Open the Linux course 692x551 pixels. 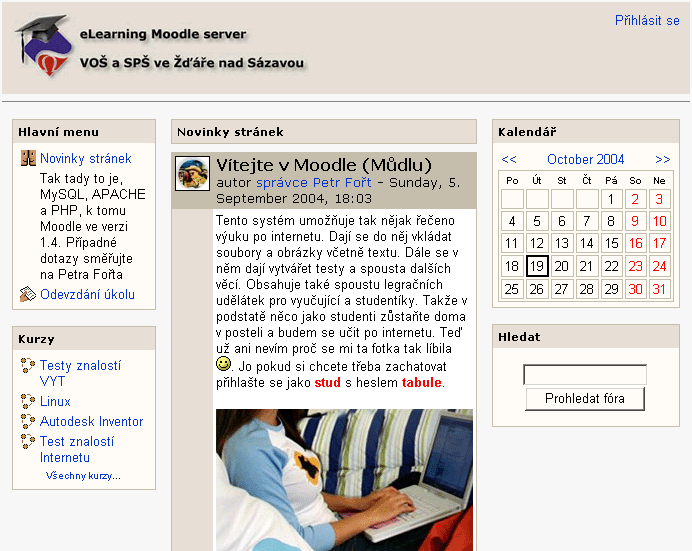tap(55, 401)
